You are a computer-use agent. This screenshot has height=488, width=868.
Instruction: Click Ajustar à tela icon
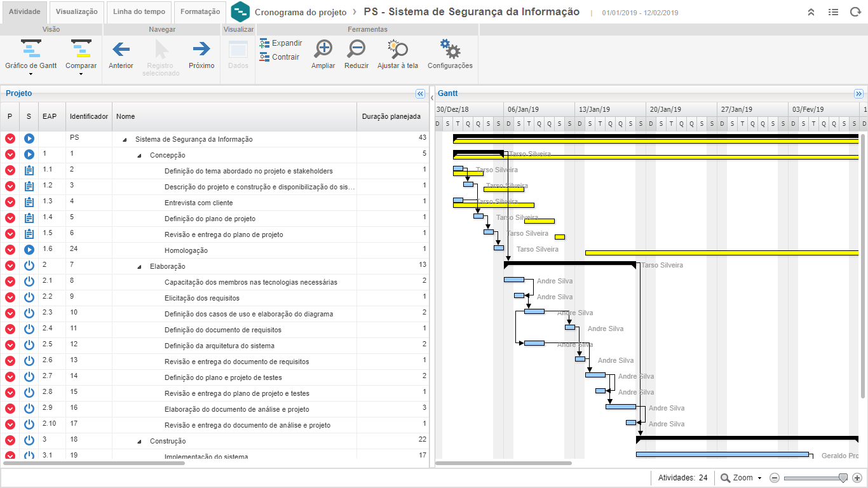pos(398,49)
